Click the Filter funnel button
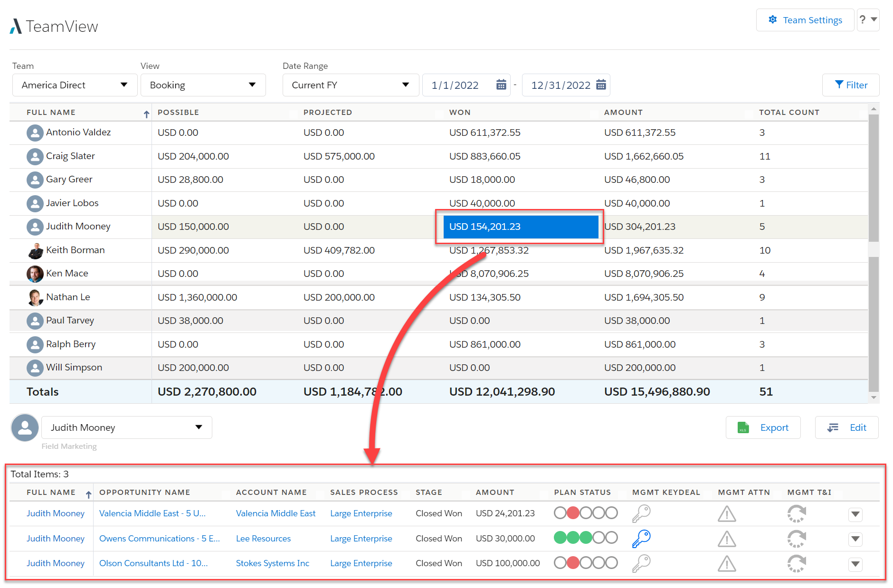The height and width of the screenshot is (588, 893). coord(851,85)
